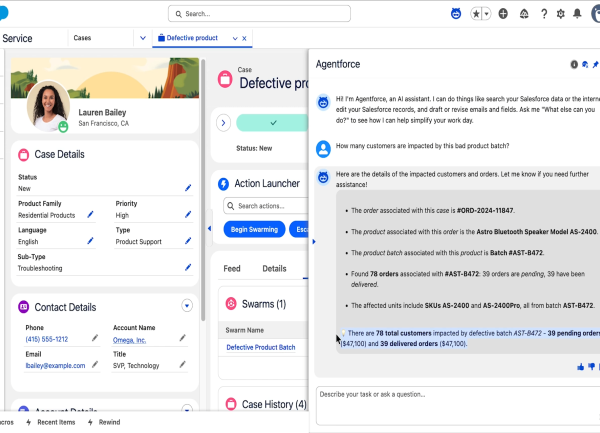Image resolution: width=600 pixels, height=433 pixels.
Task: Click the Action Launcher lightning icon
Action: click(x=223, y=184)
